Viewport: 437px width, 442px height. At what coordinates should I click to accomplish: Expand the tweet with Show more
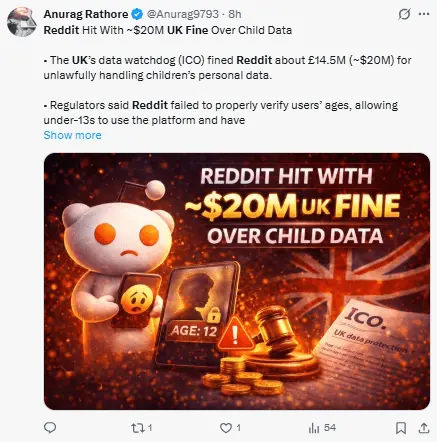tap(72, 135)
